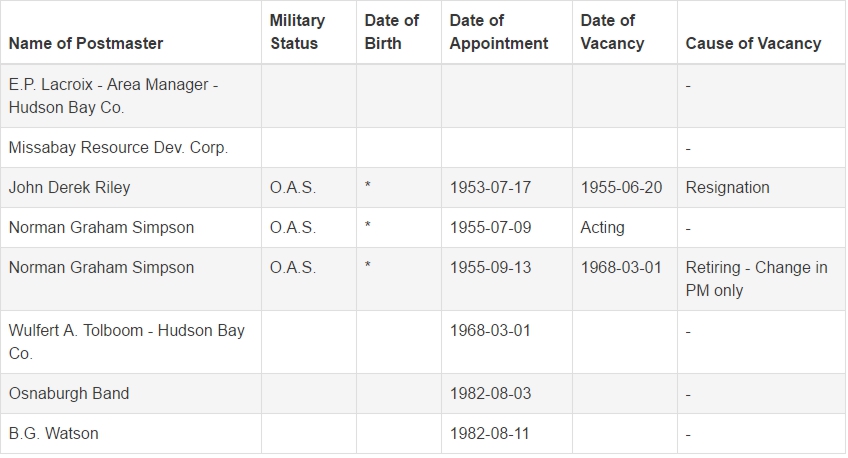
Task: Select the Osnaburgh Band row
Action: click(423, 394)
